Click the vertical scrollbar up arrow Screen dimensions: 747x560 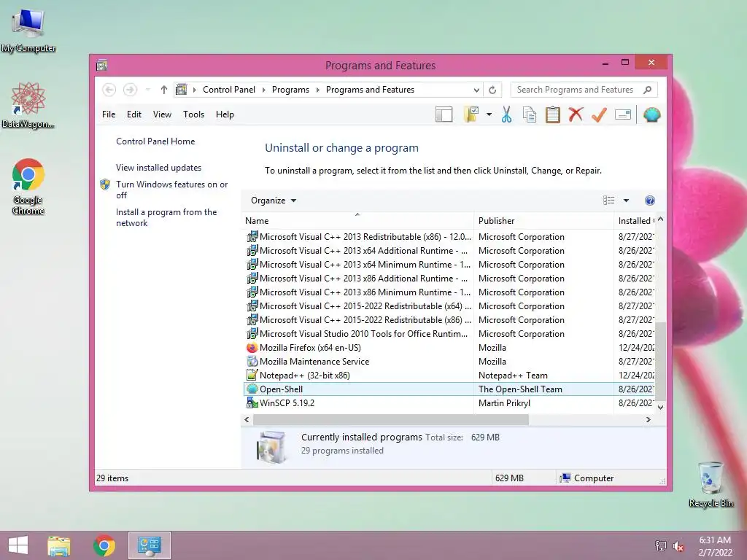660,219
